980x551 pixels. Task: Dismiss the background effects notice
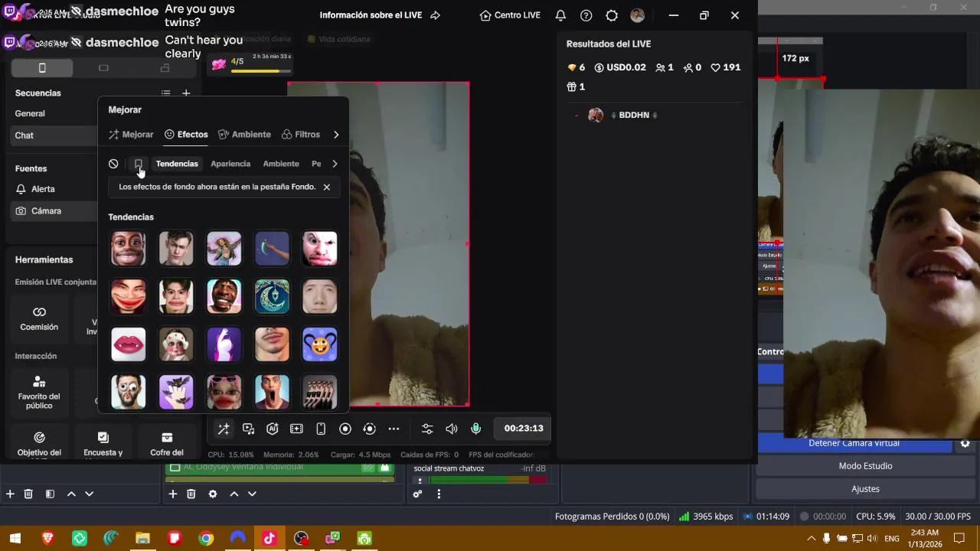coord(326,187)
